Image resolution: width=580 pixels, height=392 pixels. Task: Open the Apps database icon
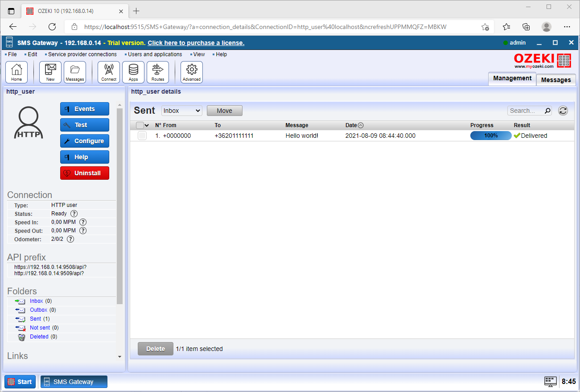[133, 72]
